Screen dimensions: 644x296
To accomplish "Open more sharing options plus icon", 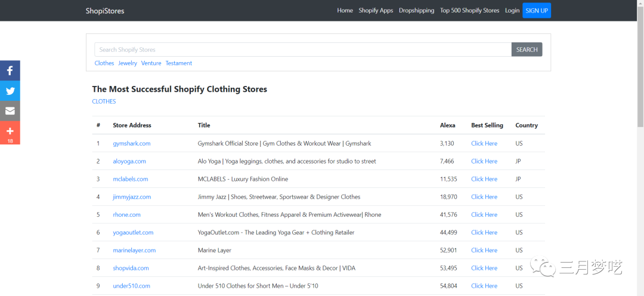I will coord(10,131).
